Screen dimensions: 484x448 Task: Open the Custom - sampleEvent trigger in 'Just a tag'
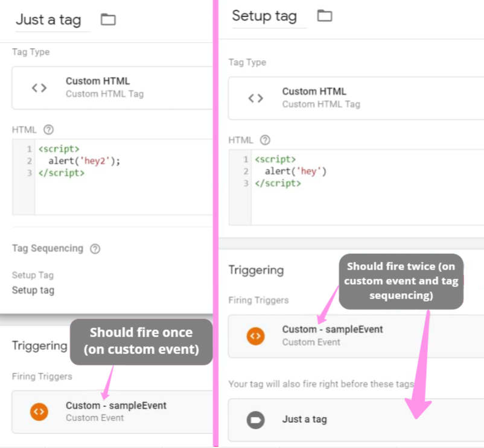(x=116, y=406)
